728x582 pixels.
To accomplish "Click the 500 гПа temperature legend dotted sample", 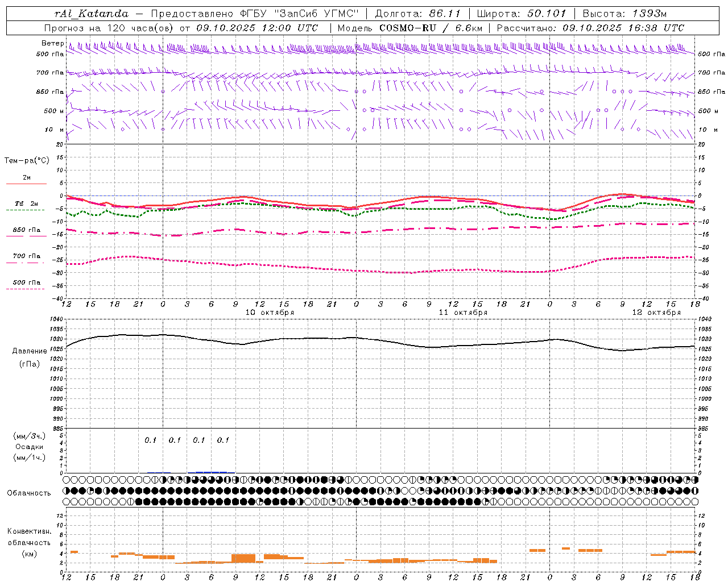I will (x=26, y=289).
